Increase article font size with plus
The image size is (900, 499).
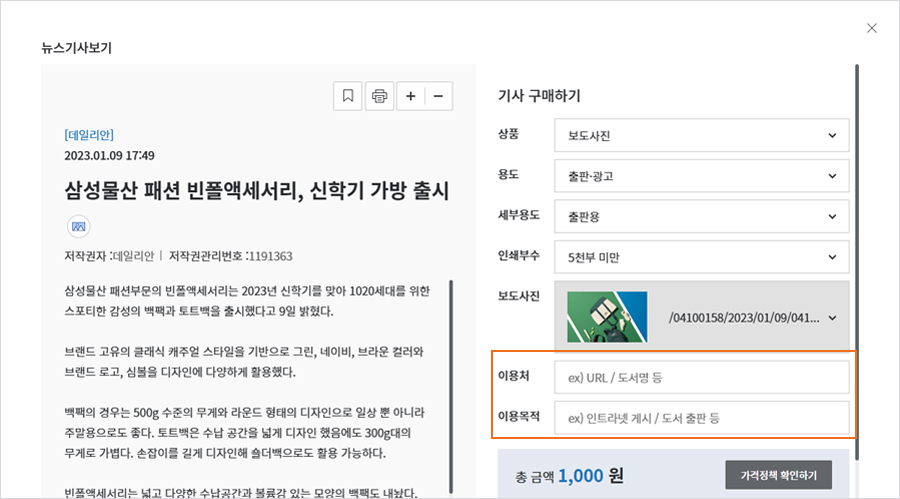pyautogui.click(x=410, y=96)
